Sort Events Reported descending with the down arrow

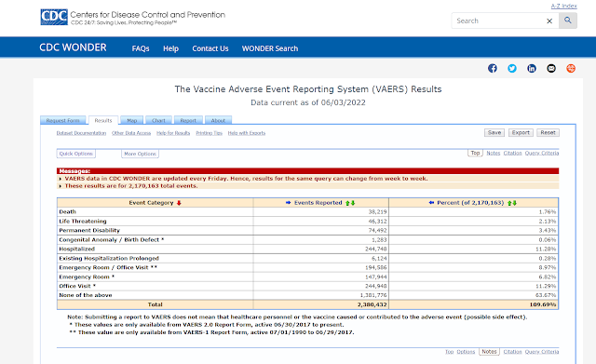[353, 203]
